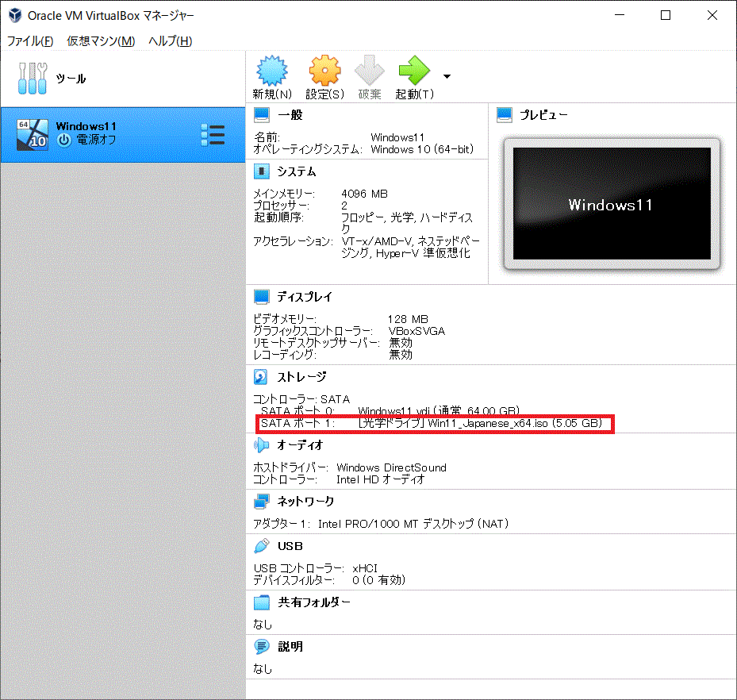Open the オーディオ section heading link
Image resolution: width=737 pixels, height=700 pixels.
(300, 444)
